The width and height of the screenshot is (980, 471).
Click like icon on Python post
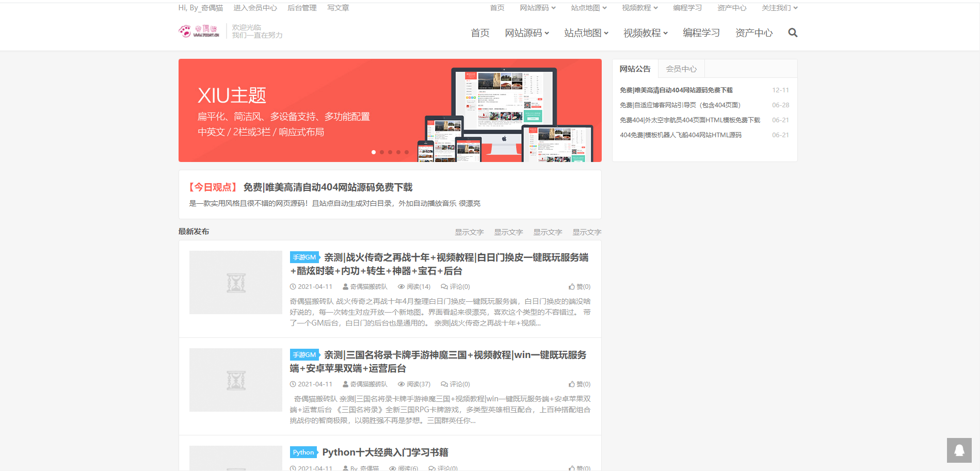click(x=572, y=468)
